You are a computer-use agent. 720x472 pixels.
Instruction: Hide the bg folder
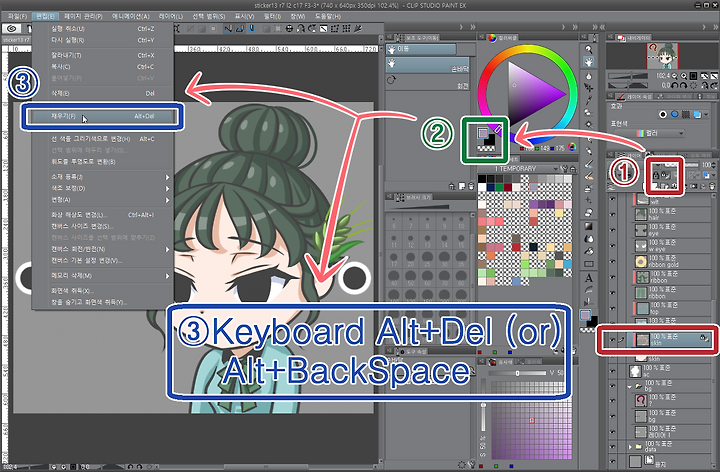[x=612, y=386]
